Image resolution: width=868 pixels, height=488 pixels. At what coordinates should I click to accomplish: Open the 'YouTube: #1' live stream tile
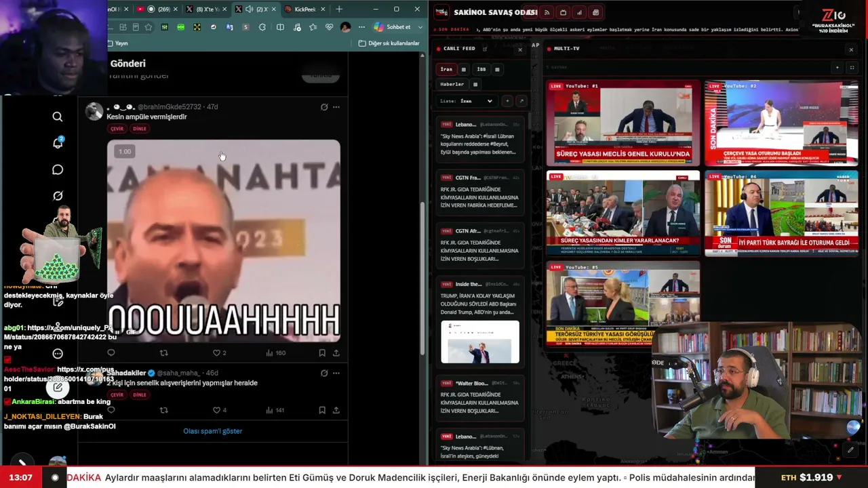click(x=623, y=123)
